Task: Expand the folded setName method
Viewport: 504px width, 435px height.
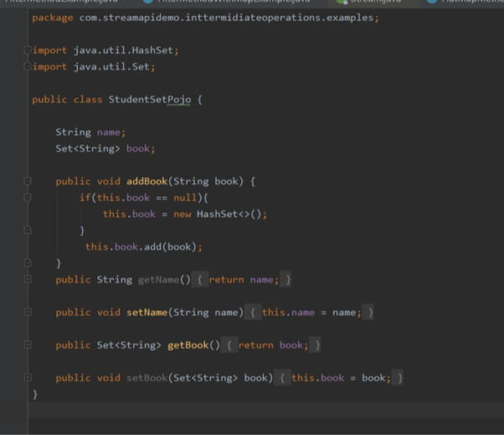Action: click(x=28, y=312)
